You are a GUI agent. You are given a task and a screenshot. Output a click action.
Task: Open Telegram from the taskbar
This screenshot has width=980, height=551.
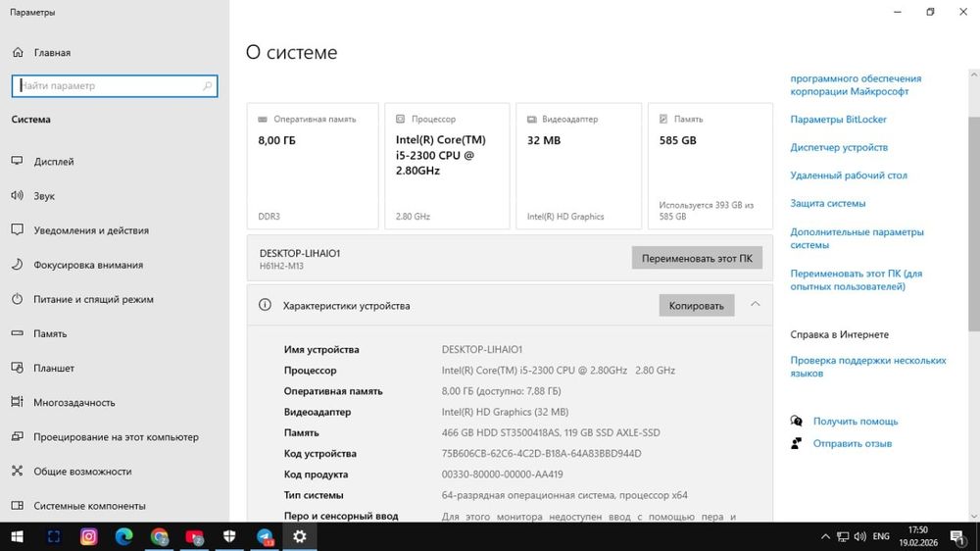[265, 536]
